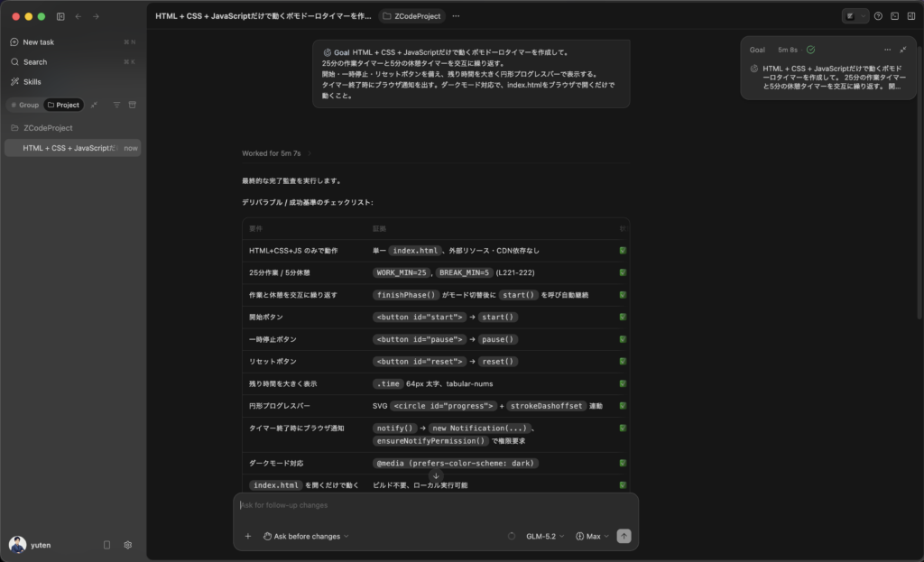Click green check in 開始ボタン row

[623, 317]
